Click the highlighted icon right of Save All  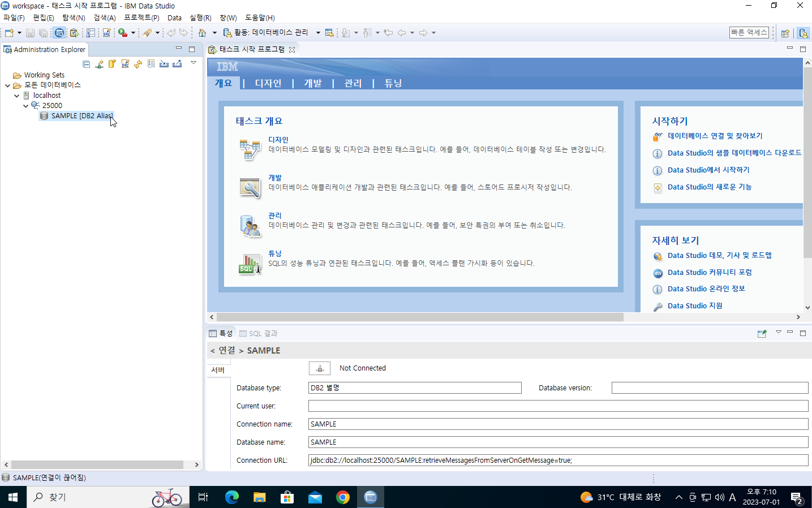(59, 33)
